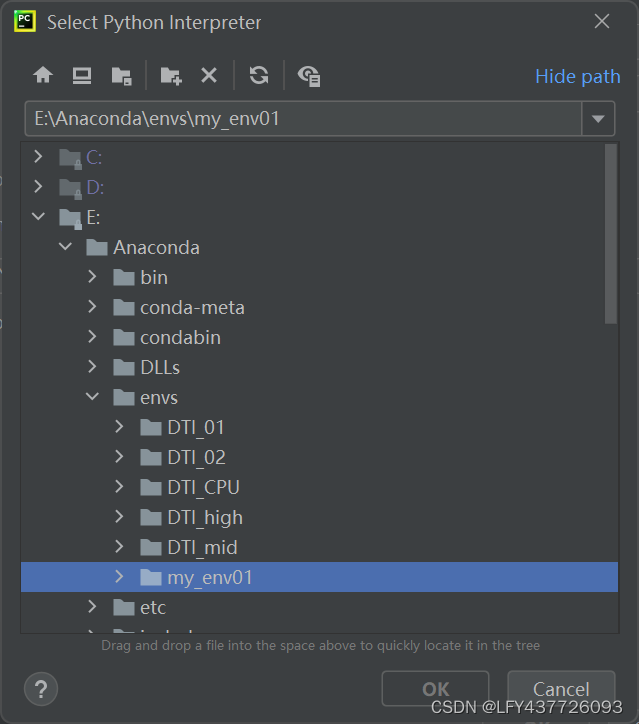This screenshot has height=724, width=639.
Task: Expand the conda-meta folder
Action: coord(92,307)
